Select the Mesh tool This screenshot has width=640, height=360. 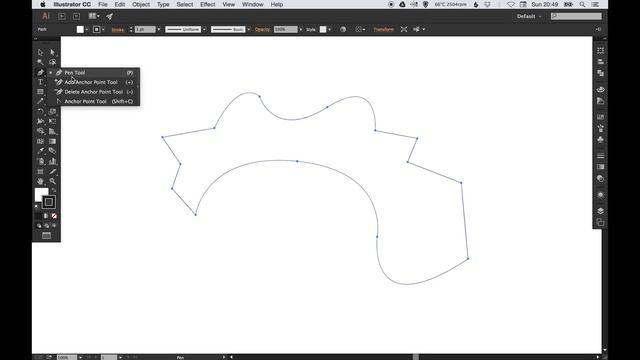tap(40, 141)
